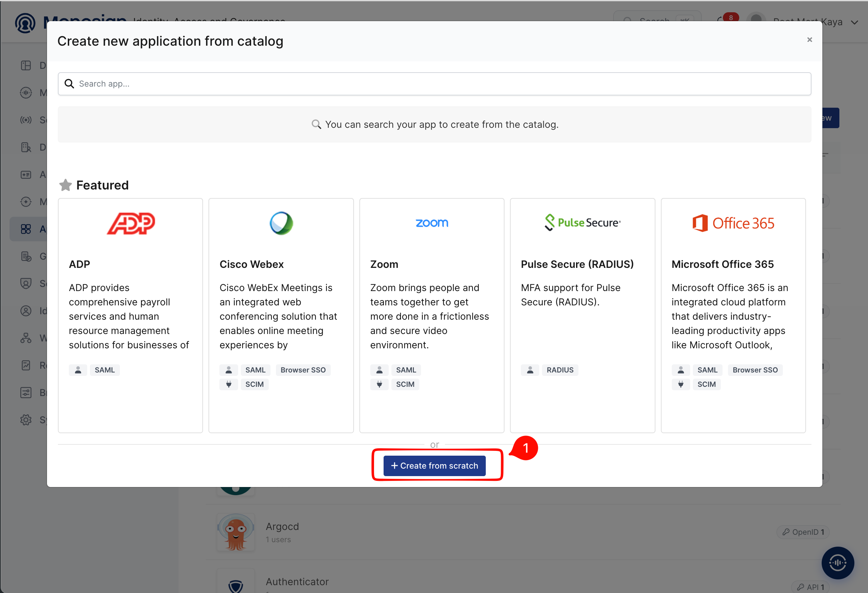Click SCIM tag on Cisco Webex card
The height and width of the screenshot is (593, 868).
coord(254,384)
